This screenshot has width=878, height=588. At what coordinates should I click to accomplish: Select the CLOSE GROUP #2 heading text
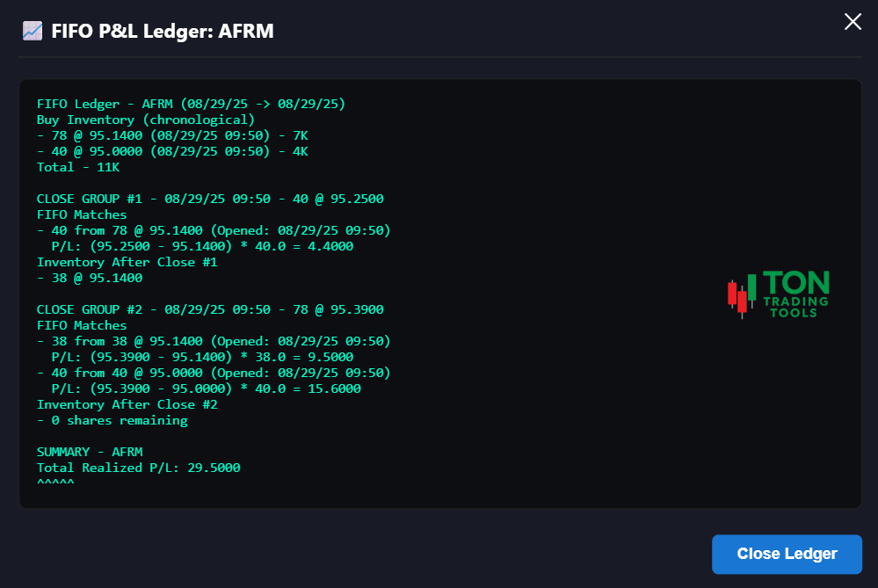click(209, 309)
